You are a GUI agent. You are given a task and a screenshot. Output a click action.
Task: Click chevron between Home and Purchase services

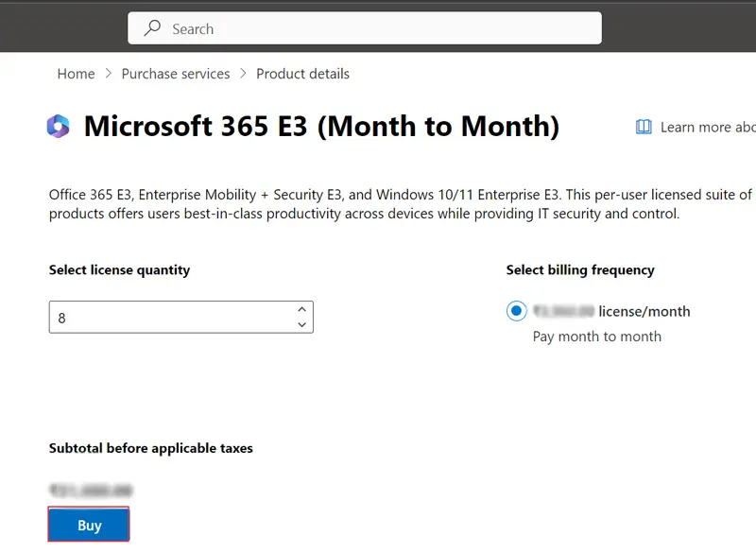(109, 74)
